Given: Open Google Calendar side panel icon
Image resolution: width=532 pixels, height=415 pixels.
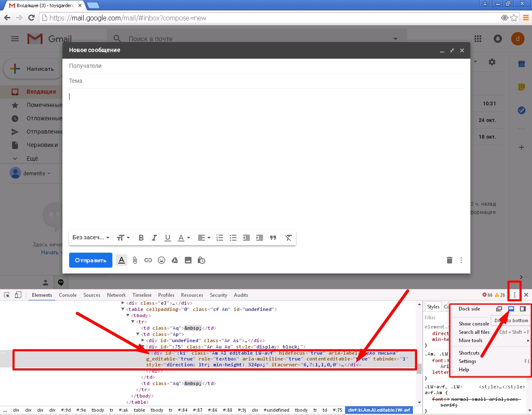Looking at the screenshot, I should 521,64.
